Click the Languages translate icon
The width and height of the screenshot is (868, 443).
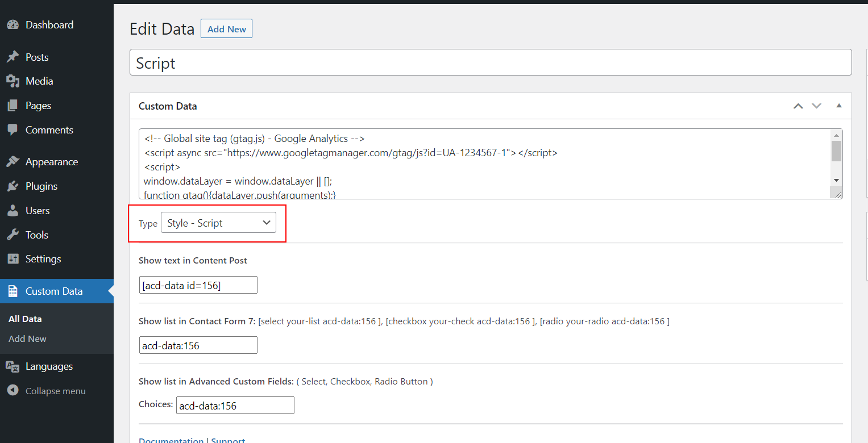13,366
